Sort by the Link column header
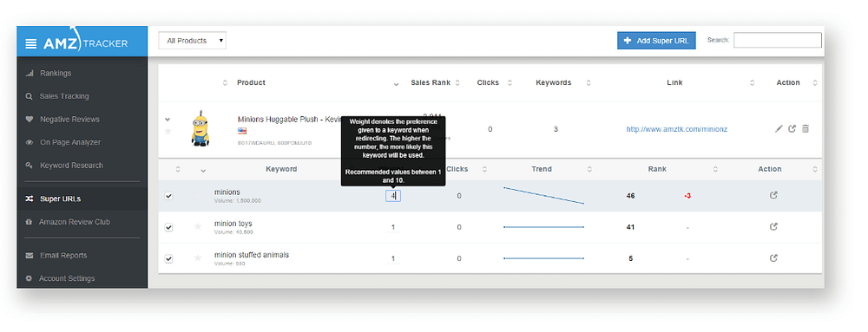Screen dimensions: 868x332 tap(674, 83)
